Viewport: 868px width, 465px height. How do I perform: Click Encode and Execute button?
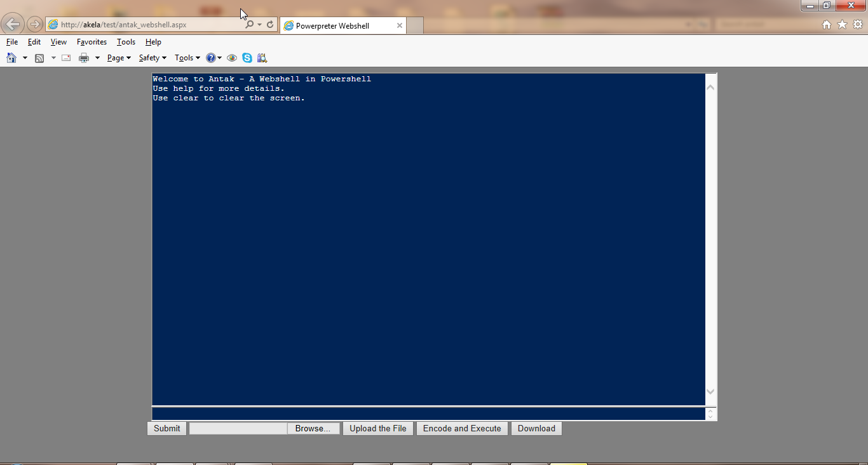coord(462,428)
